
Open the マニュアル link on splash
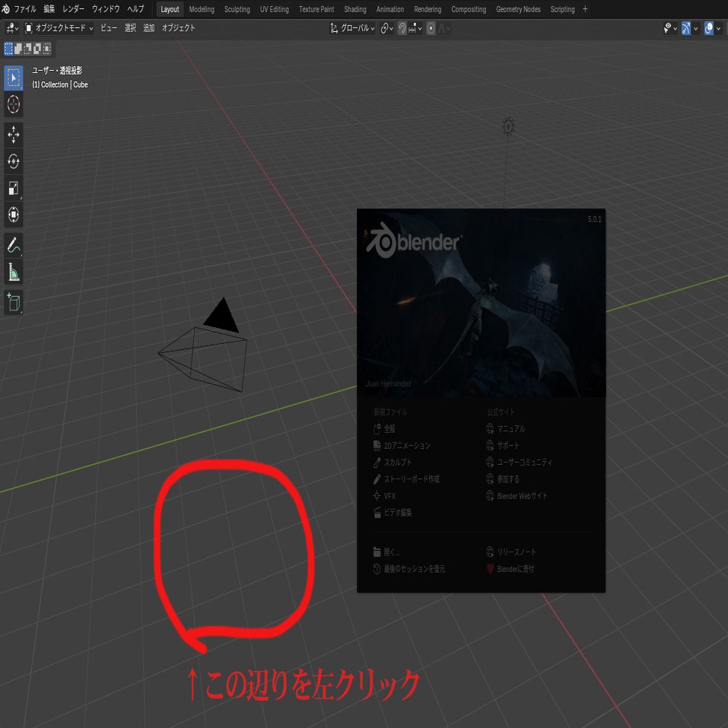506,428
